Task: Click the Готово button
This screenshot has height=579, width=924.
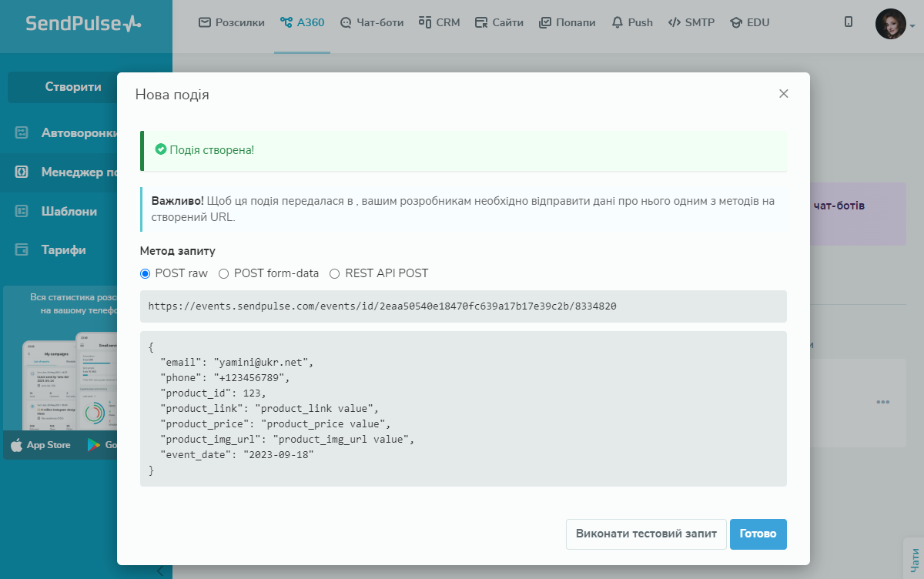Action: coord(758,534)
